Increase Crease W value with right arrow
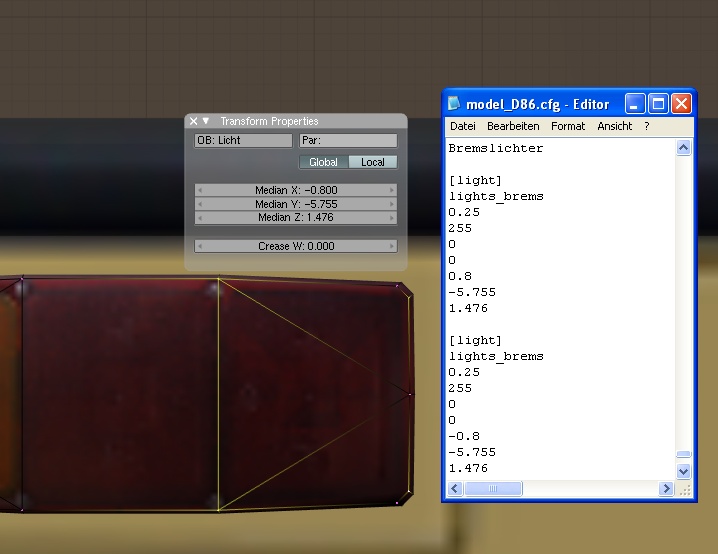The width and height of the screenshot is (718, 554). point(392,246)
